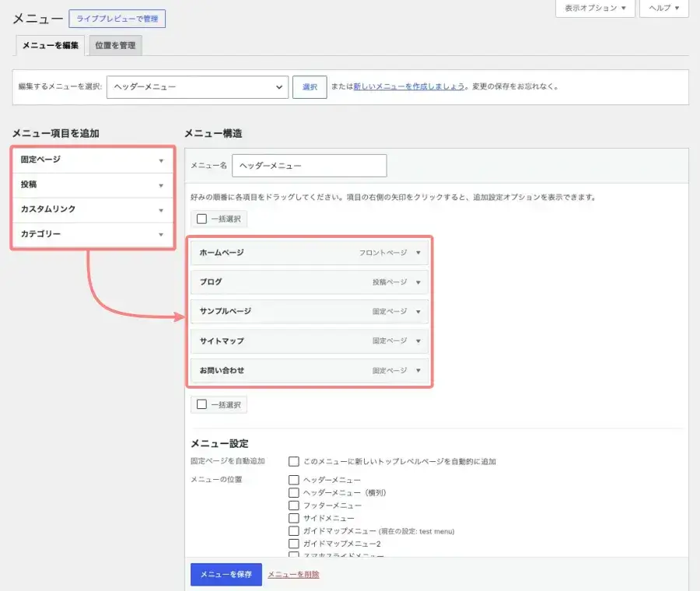Select the ブログ menu item title
This screenshot has height=591, width=700.
tap(211, 282)
